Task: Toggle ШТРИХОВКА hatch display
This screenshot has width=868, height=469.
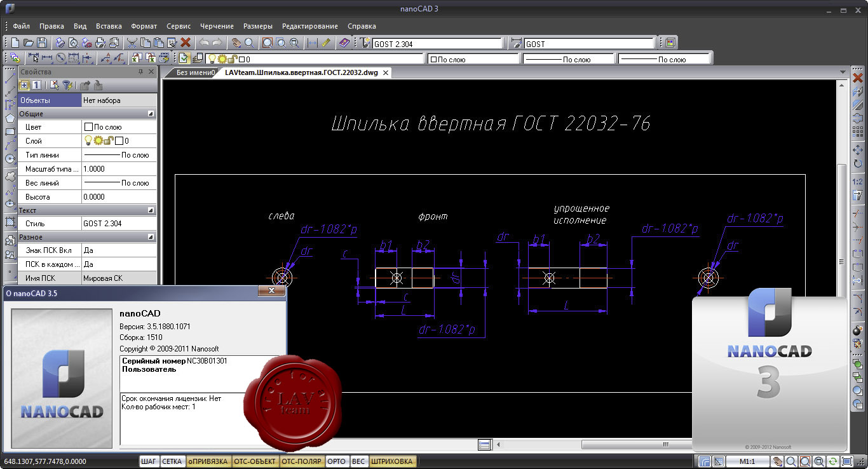Action: click(392, 461)
